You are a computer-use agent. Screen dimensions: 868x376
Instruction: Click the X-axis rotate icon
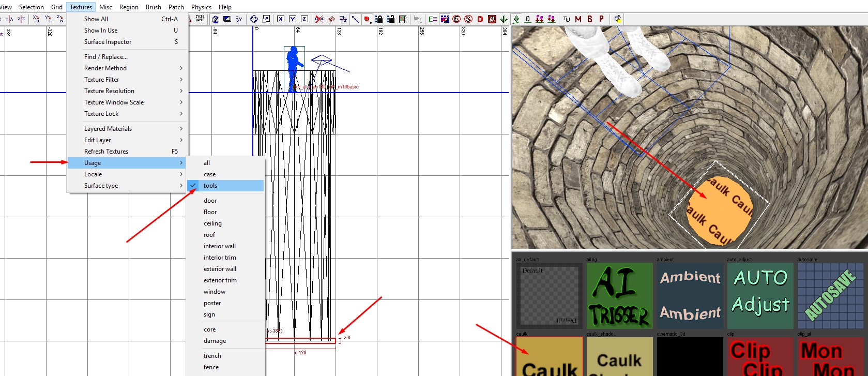point(36,19)
